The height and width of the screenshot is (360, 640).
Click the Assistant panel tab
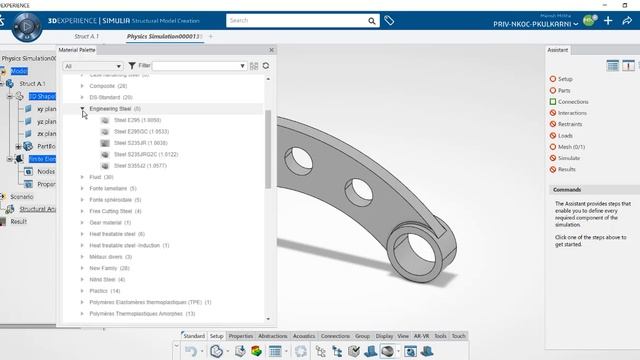(558, 50)
